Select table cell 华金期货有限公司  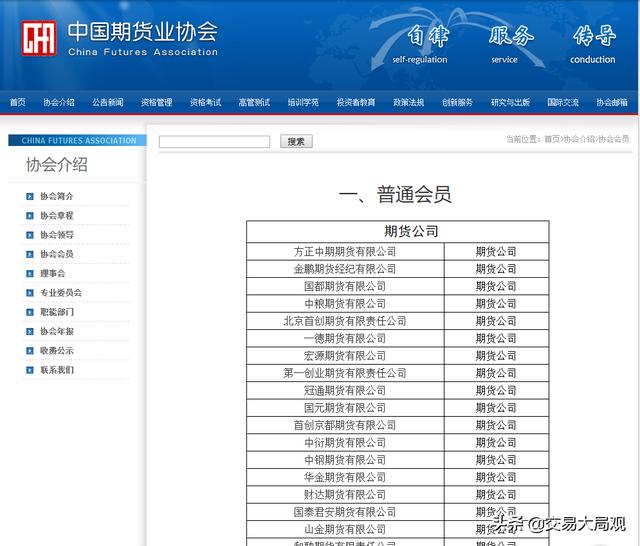tap(345, 477)
